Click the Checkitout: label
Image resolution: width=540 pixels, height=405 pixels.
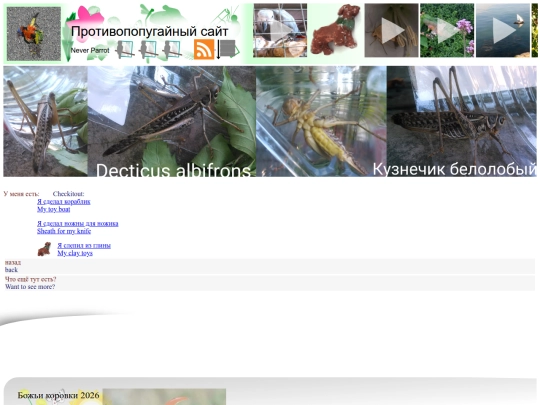click(x=69, y=194)
